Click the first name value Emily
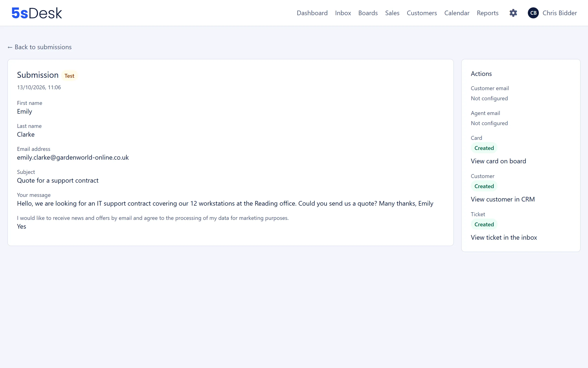This screenshot has height=368, width=588. click(x=25, y=112)
